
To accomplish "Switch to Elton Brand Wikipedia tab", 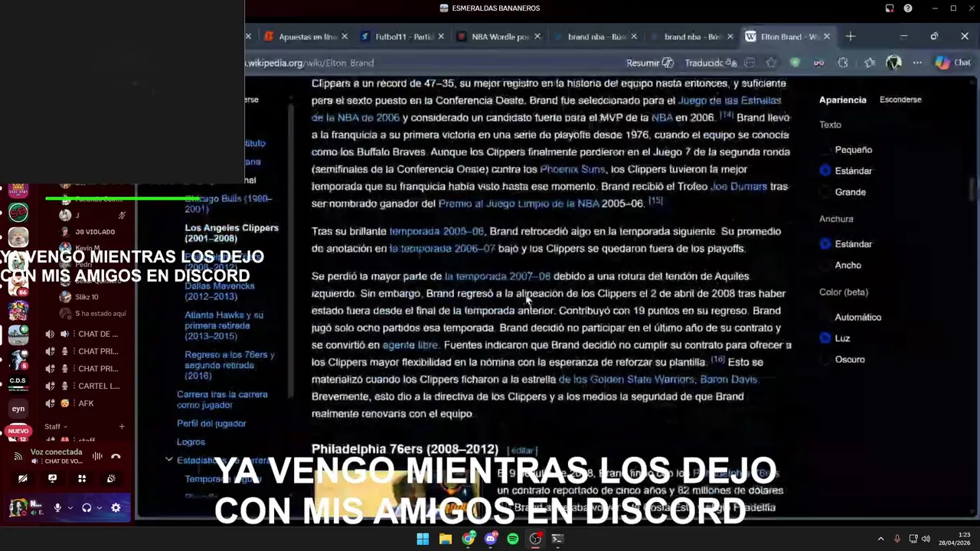I will [x=789, y=36].
